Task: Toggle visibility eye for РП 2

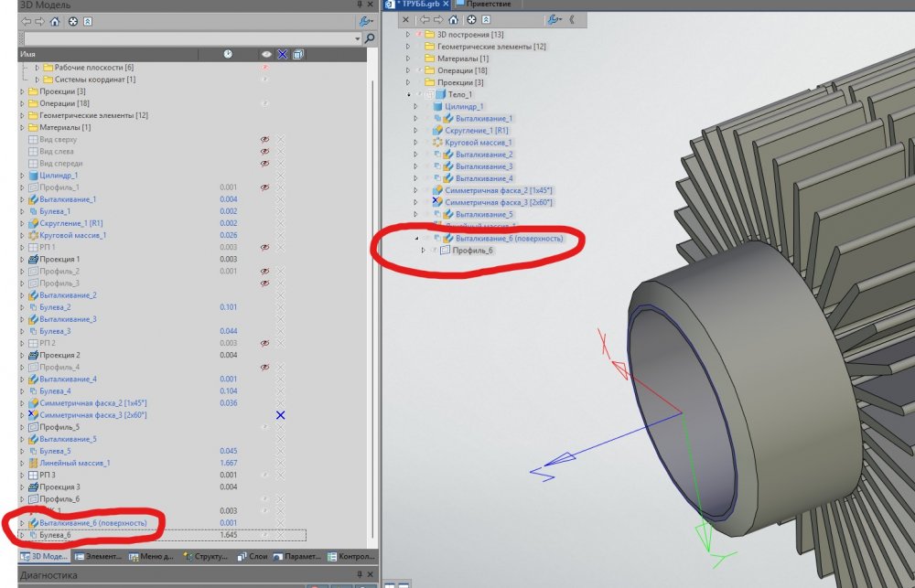Action: 265,344
